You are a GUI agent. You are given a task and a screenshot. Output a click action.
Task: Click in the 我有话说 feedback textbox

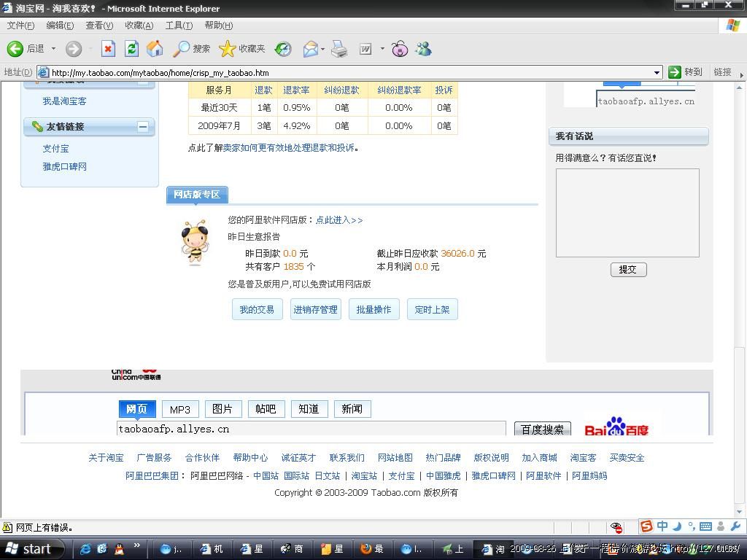pyautogui.click(x=627, y=212)
